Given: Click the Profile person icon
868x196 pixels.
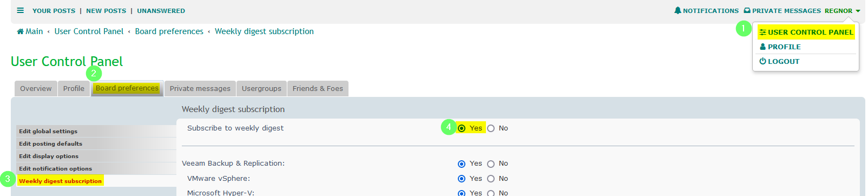Looking at the screenshot, I should pyautogui.click(x=762, y=47).
